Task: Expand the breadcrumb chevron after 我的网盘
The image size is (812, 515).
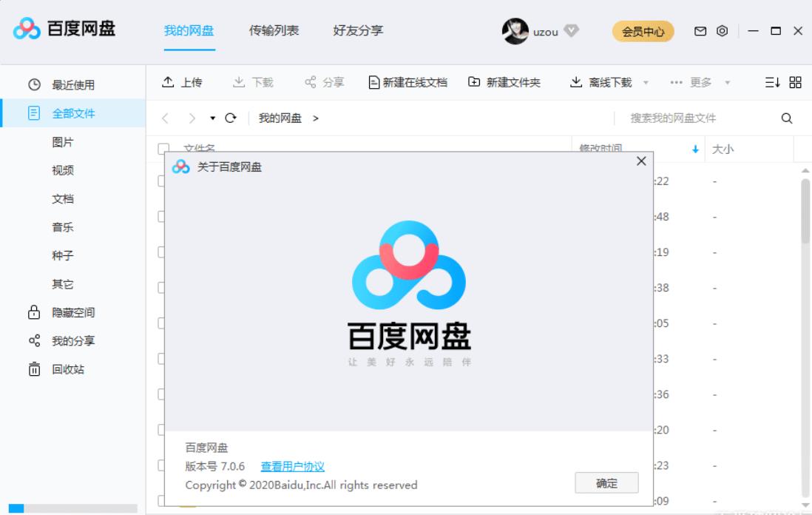Action: [x=315, y=118]
